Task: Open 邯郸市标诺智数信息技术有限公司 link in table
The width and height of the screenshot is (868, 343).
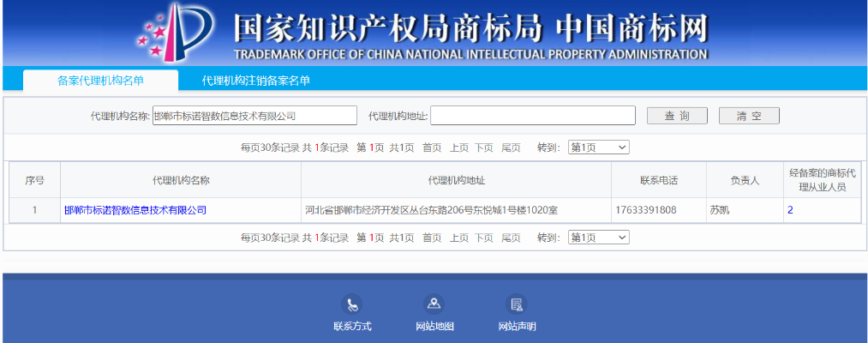Action: pos(135,211)
